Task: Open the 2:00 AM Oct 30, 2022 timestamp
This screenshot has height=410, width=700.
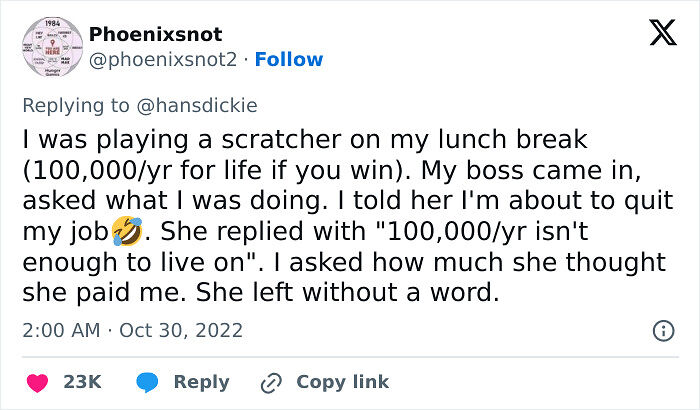Action: click(133, 330)
